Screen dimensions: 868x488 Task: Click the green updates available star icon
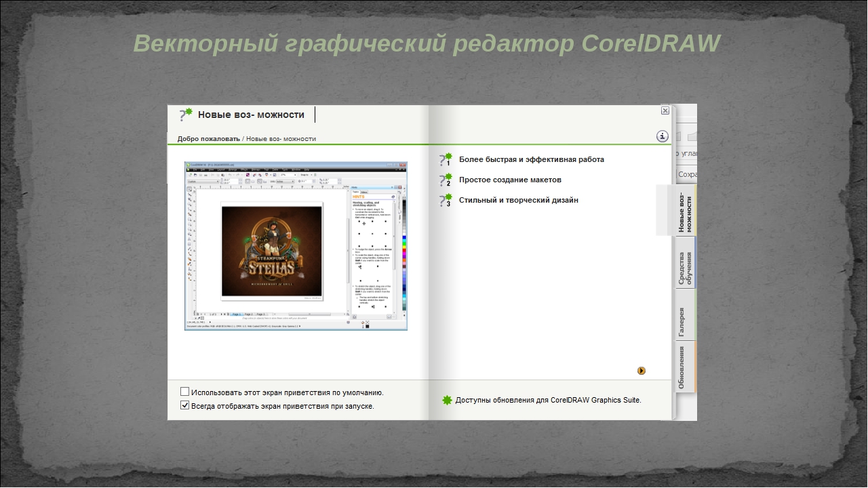pos(447,400)
